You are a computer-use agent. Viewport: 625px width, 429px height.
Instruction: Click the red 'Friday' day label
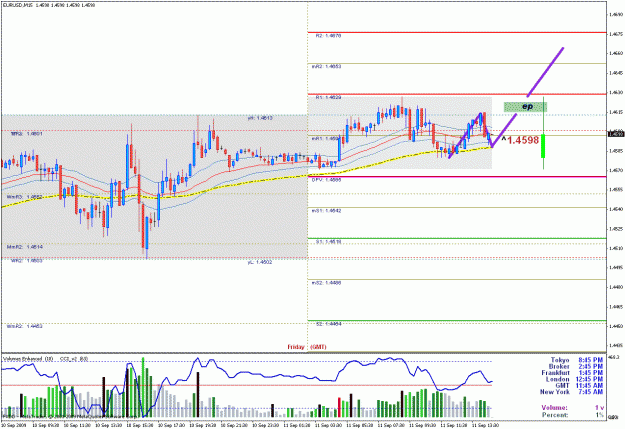tap(296, 347)
